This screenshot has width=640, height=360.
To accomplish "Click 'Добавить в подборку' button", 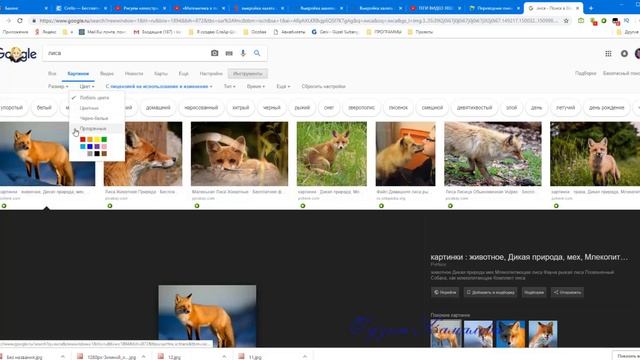I will [x=490, y=292].
